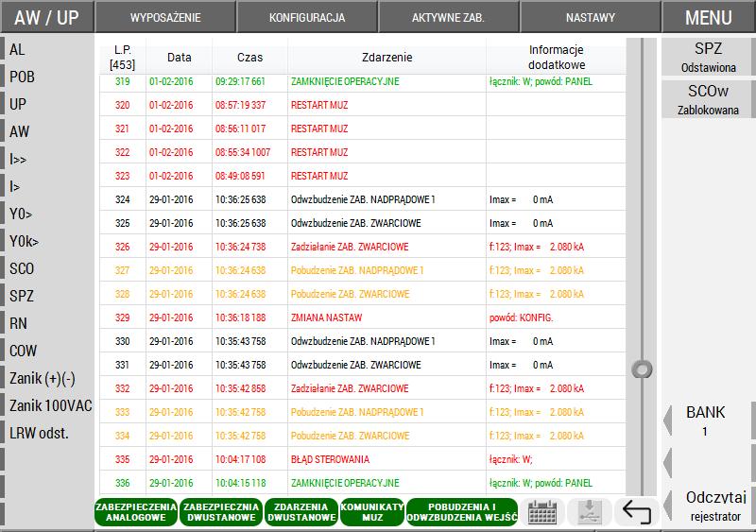
Task: Click Odczytaj rejestrator button
Action: (715, 506)
